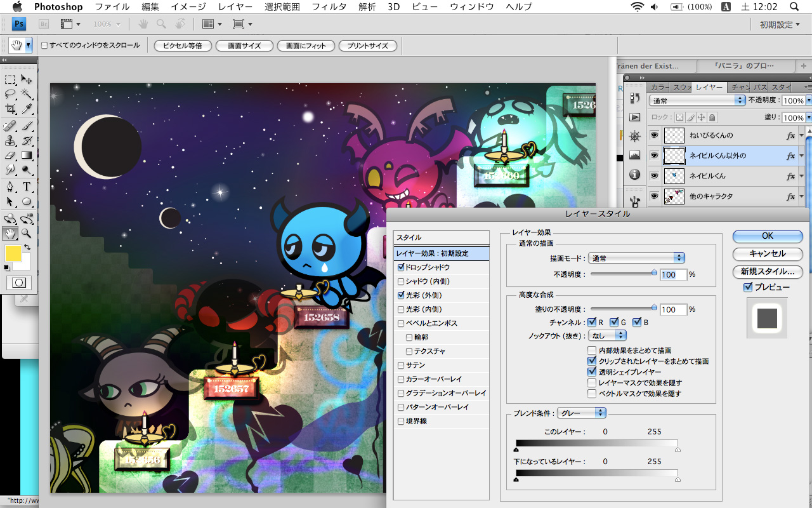Switch to the チャンネル panel tab
Viewport: 812px width, 508px height.
click(x=740, y=88)
